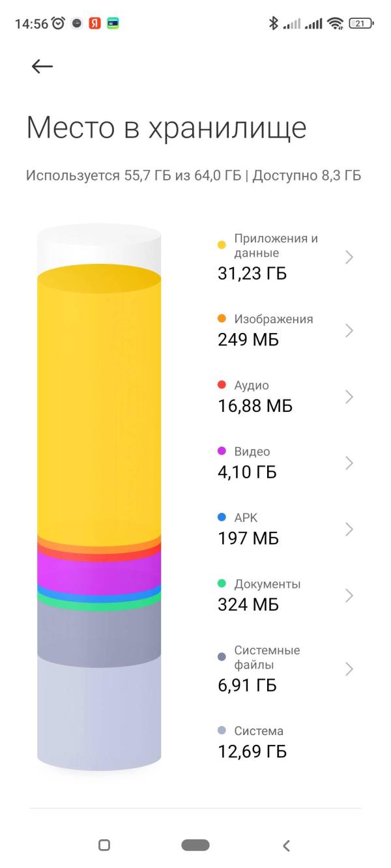The width and height of the screenshot is (391, 868).
Task: Expand Приложения и данные chevron
Action: coord(349,257)
